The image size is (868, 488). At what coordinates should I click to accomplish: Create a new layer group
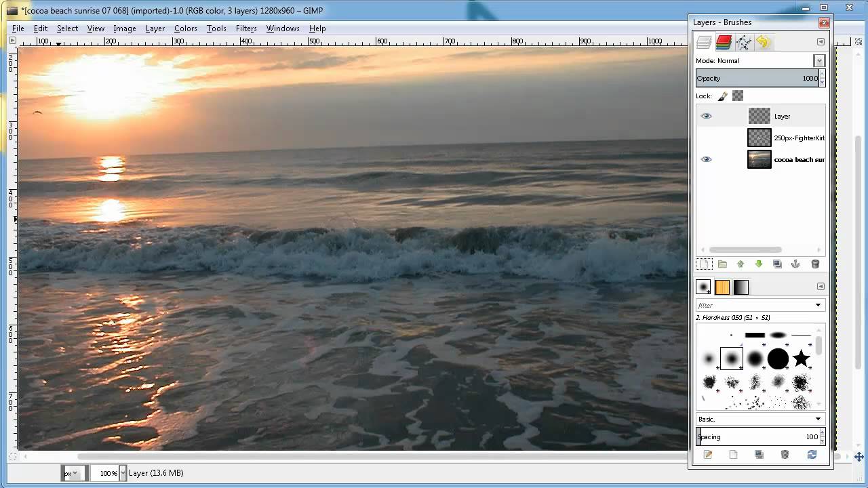(x=722, y=264)
